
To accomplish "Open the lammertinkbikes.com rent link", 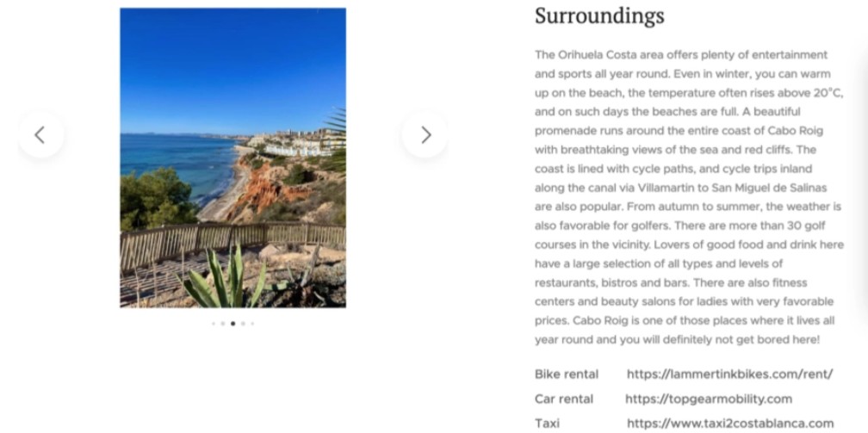I will point(729,374).
